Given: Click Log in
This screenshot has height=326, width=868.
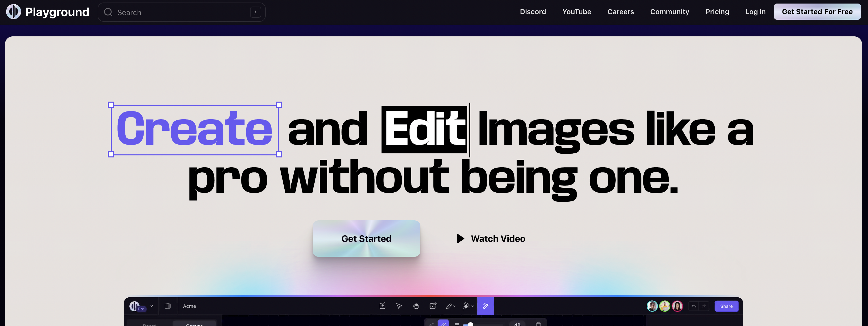Looking at the screenshot, I should point(755,12).
